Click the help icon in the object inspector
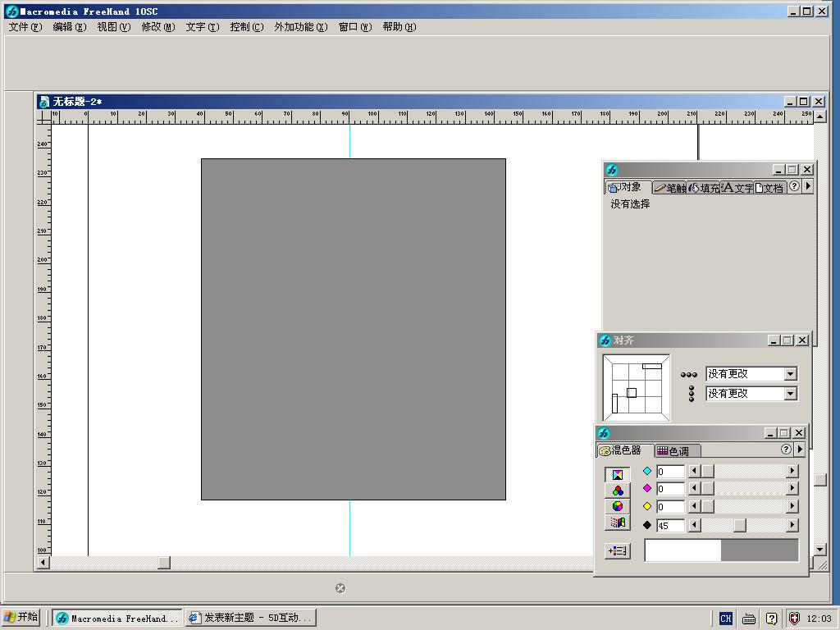 pos(794,186)
